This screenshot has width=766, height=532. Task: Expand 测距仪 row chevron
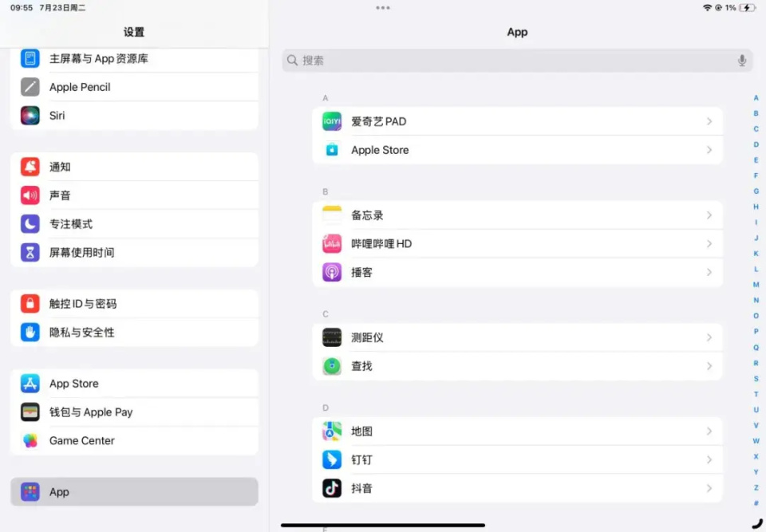coord(709,337)
